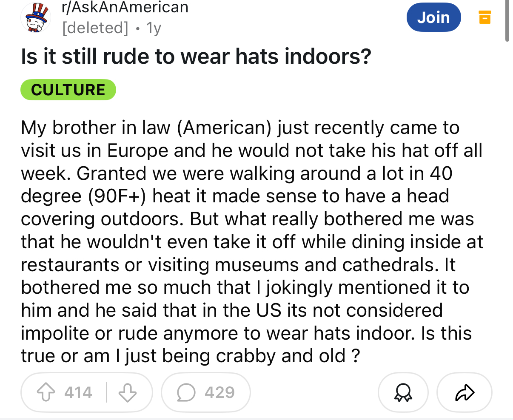Screen dimensions: 513x420
Task: Click the post body text paragraph
Action: coord(252,241)
